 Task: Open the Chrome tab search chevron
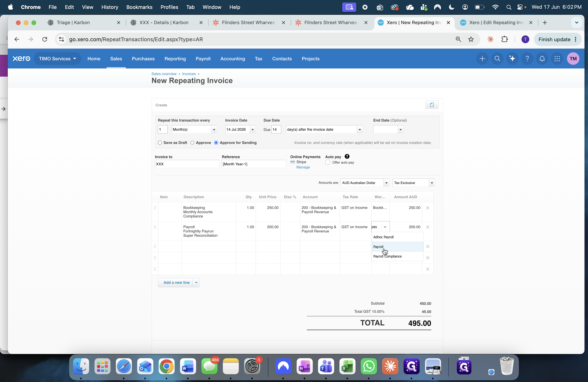577,23
